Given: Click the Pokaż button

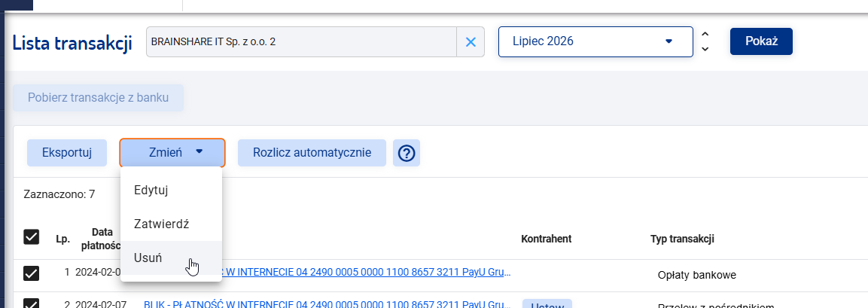Looking at the screenshot, I should [x=761, y=41].
